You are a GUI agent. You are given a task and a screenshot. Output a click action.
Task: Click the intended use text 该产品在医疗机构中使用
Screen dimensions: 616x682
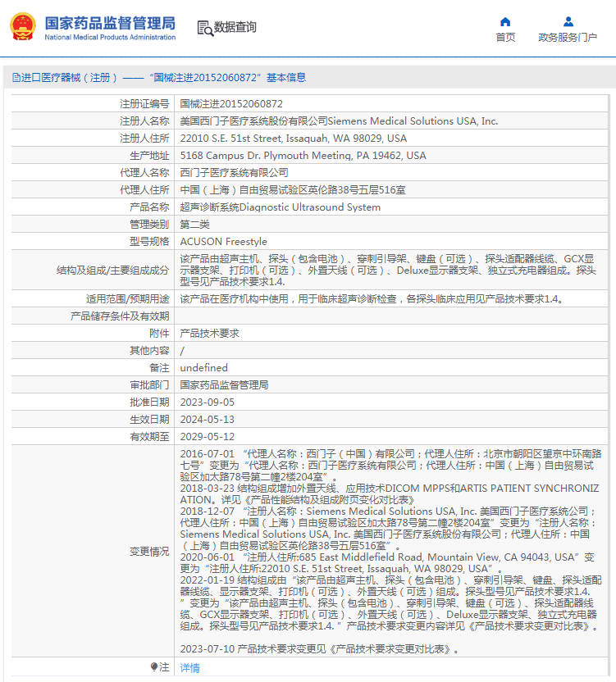372,299
